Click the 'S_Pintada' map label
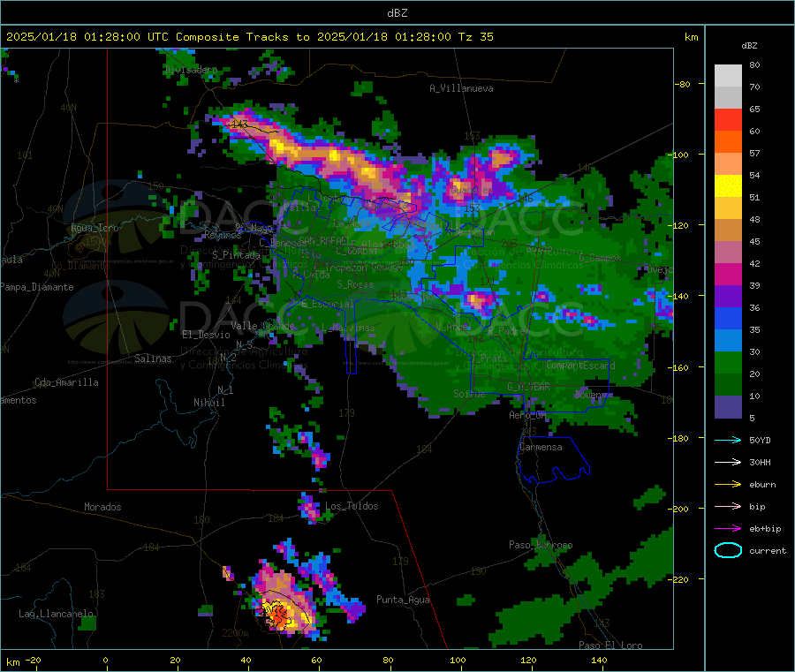 click(x=236, y=254)
